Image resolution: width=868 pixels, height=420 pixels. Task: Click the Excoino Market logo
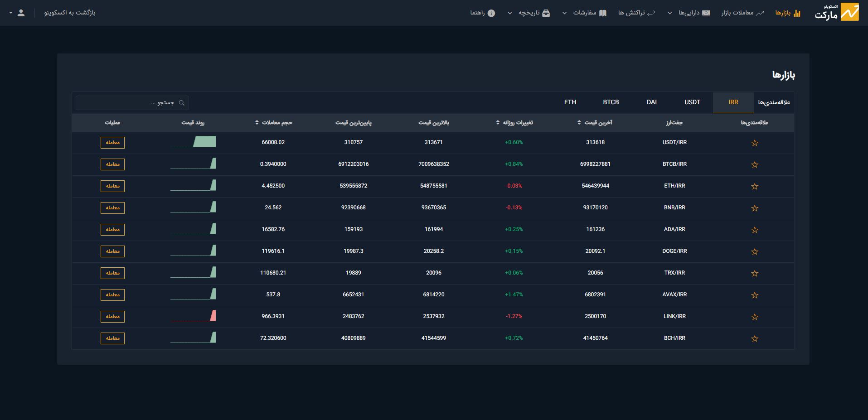pyautogui.click(x=837, y=12)
